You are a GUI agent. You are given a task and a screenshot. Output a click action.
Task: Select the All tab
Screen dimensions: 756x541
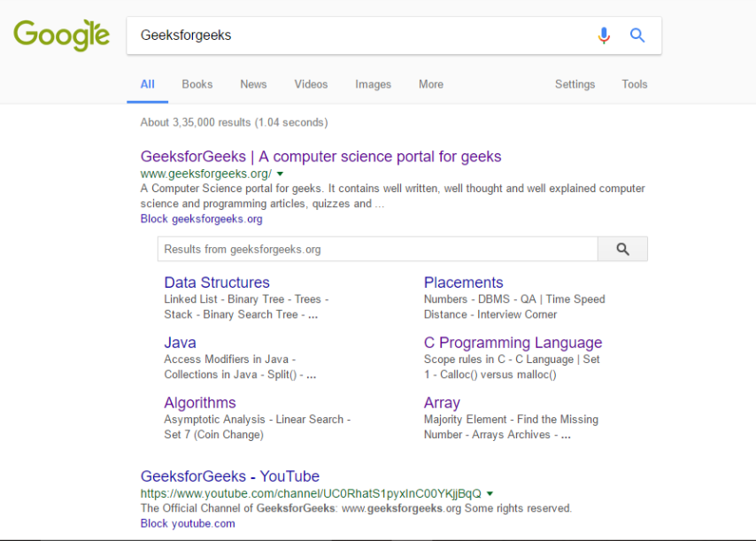[148, 84]
